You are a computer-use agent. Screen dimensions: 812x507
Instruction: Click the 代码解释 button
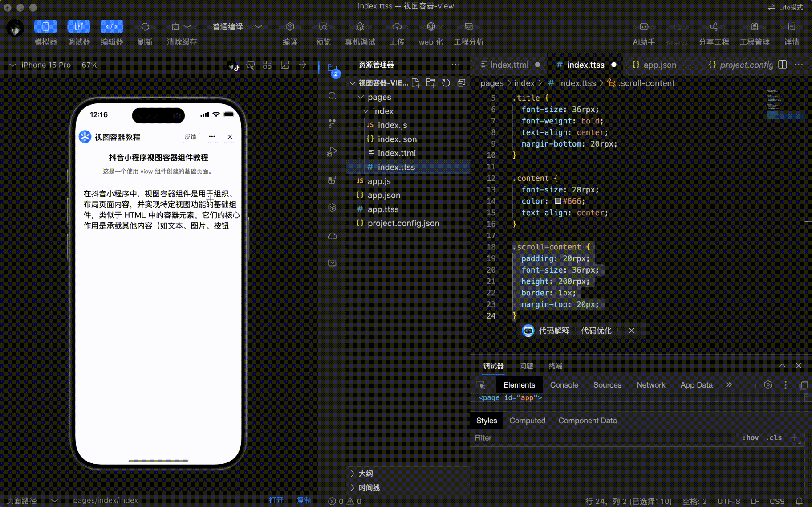[554, 331]
